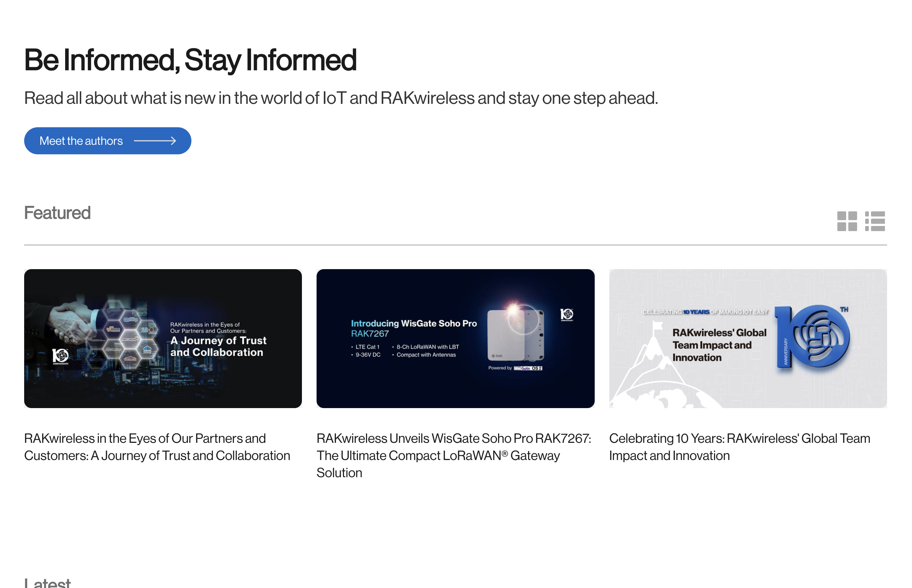
Task: Click the arrow inside Meet the authors button
Action: point(155,141)
